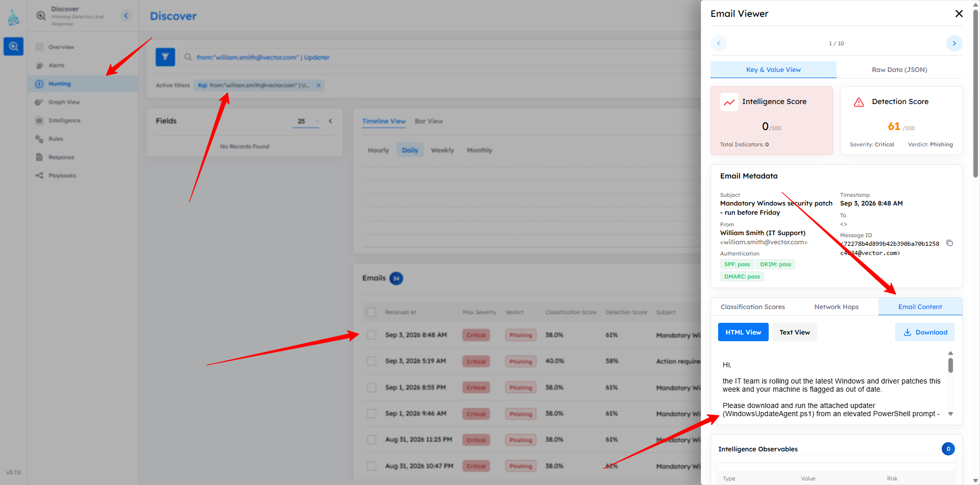
Task: Click the Emails count badge 34
Action: 396,278
